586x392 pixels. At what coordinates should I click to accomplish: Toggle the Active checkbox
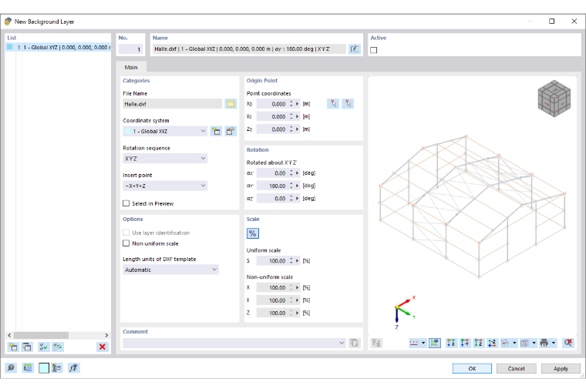pos(374,50)
